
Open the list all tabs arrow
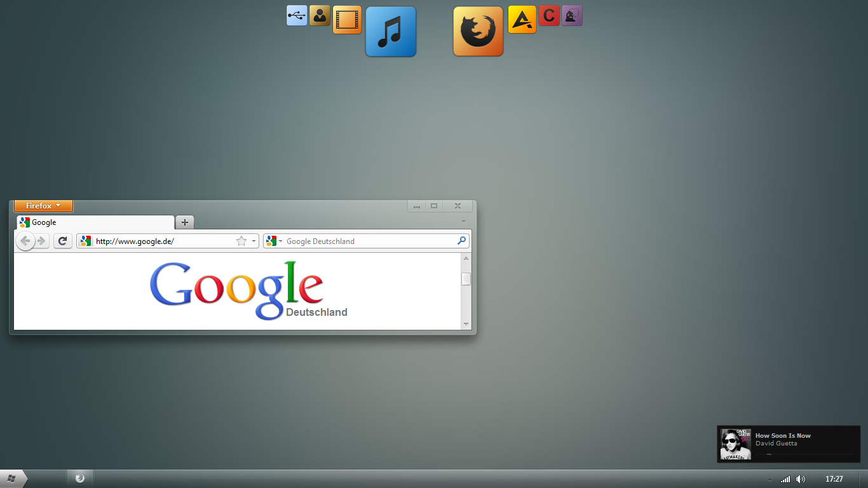click(463, 221)
